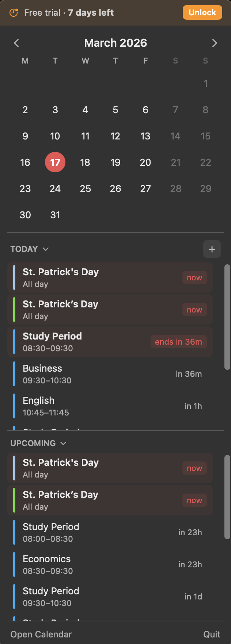Quit the app from the footer
231x644 pixels.
click(x=212, y=634)
